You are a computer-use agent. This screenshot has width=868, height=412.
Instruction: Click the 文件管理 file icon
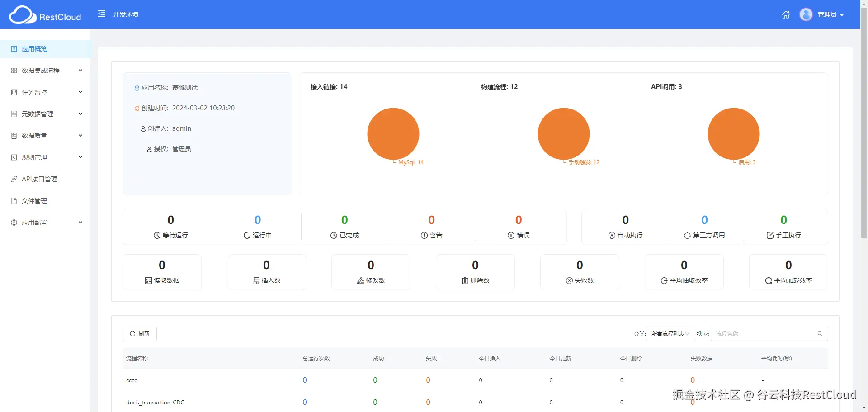(x=14, y=201)
